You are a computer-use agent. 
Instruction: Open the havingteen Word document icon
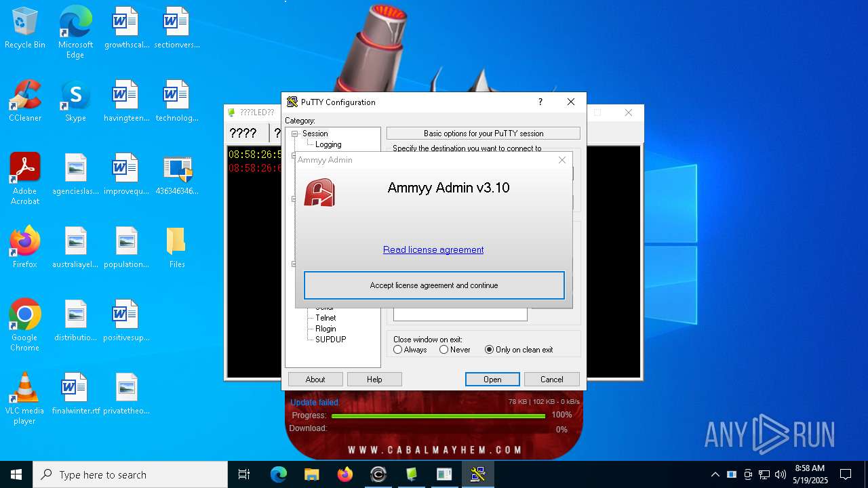point(126,102)
